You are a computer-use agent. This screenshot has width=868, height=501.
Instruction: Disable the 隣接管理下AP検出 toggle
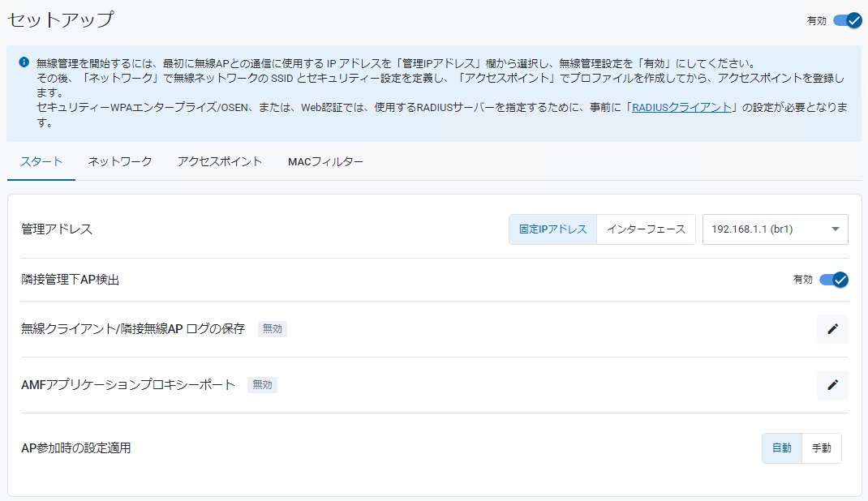(x=834, y=280)
